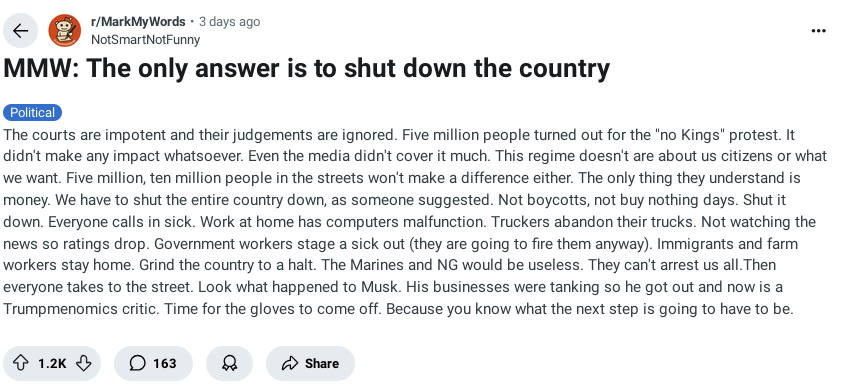Select the Political flair tag
This screenshot has height=386, width=842.
pos(33,113)
